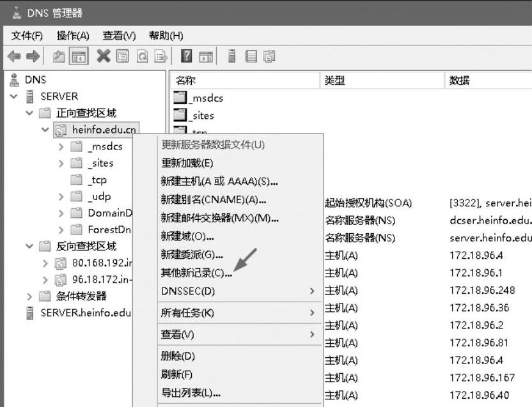Expand the 条件转发器 node

[29, 296]
